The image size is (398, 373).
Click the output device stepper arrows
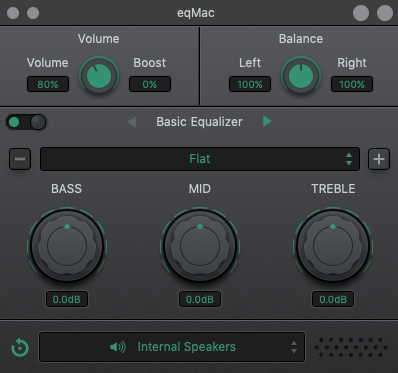[x=294, y=347]
